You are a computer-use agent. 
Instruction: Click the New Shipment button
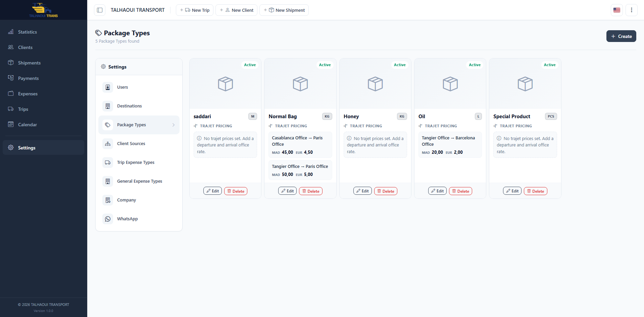pos(284,10)
